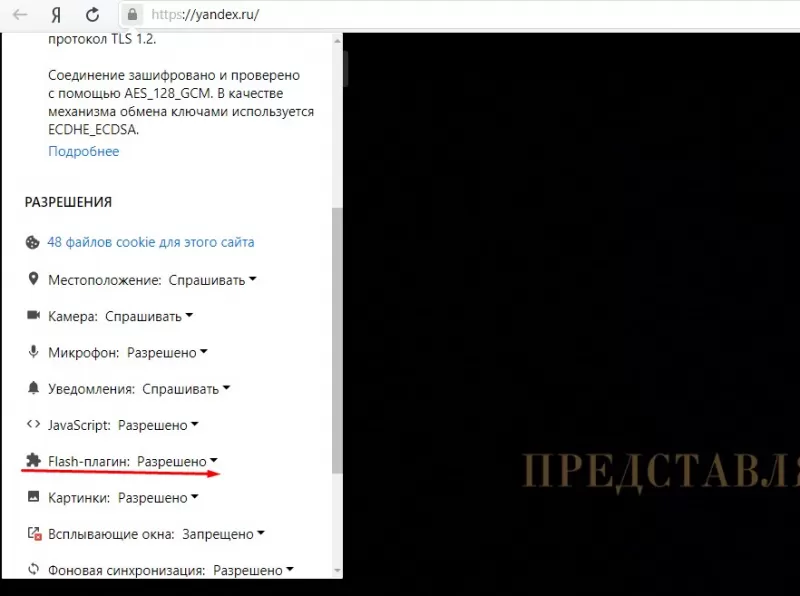Click the puzzle-piece icon beside Flash-плагин
The width and height of the screenshot is (800, 596).
pyautogui.click(x=32, y=461)
